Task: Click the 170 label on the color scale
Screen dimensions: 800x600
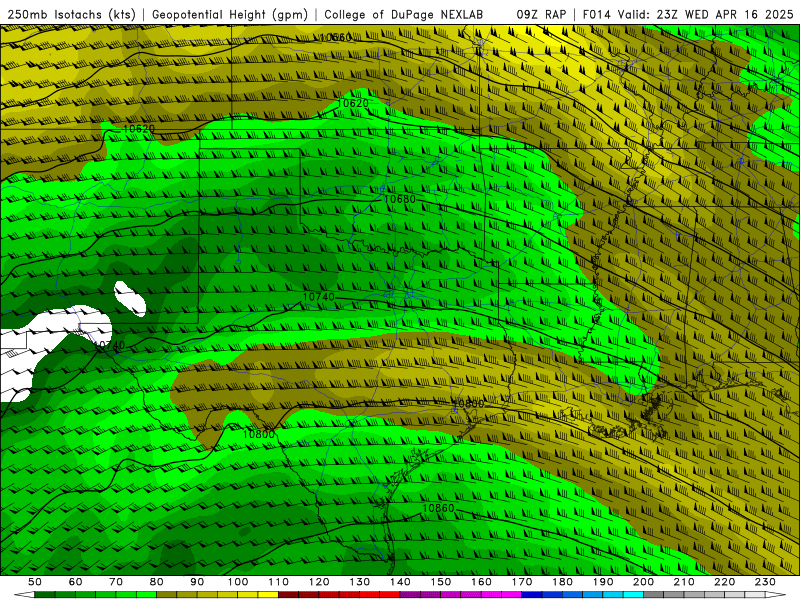Action: coord(522,582)
